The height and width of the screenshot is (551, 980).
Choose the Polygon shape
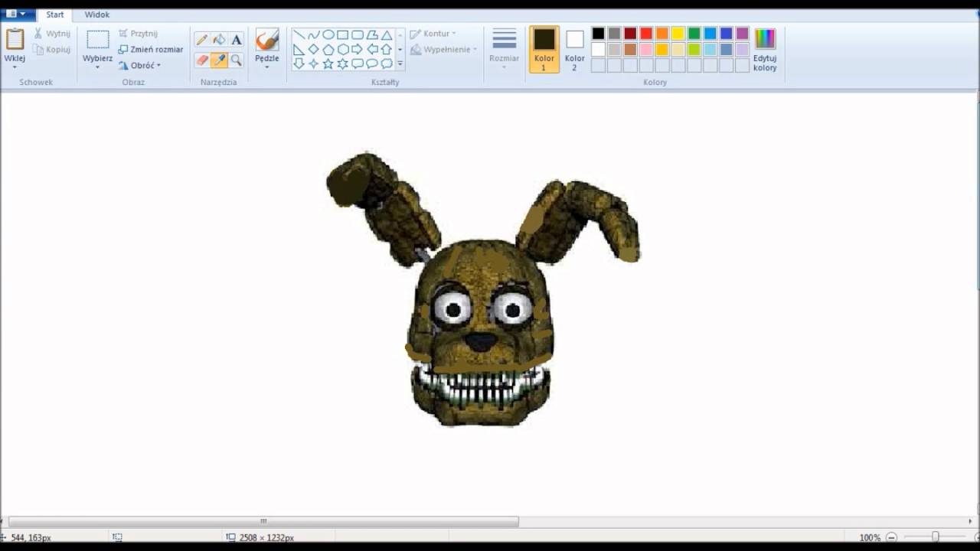coord(371,35)
